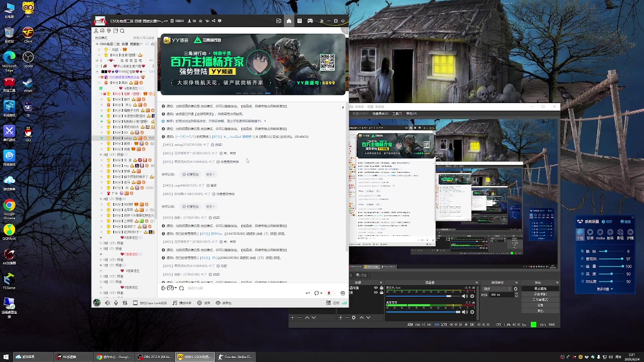Click the airplane icon in YY title bar
The image size is (644, 362).
pos(207,21)
